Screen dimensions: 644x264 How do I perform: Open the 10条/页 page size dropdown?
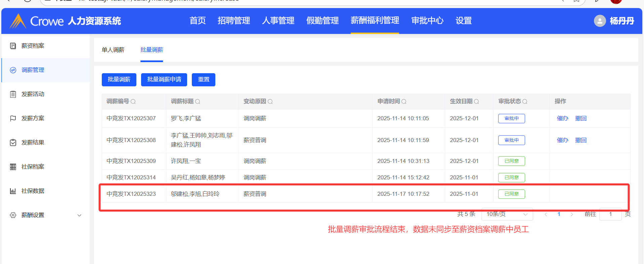(x=507, y=214)
